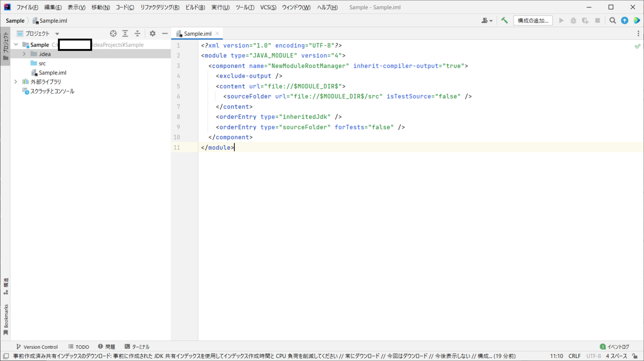Click the 構成の追加... button

pos(532,21)
